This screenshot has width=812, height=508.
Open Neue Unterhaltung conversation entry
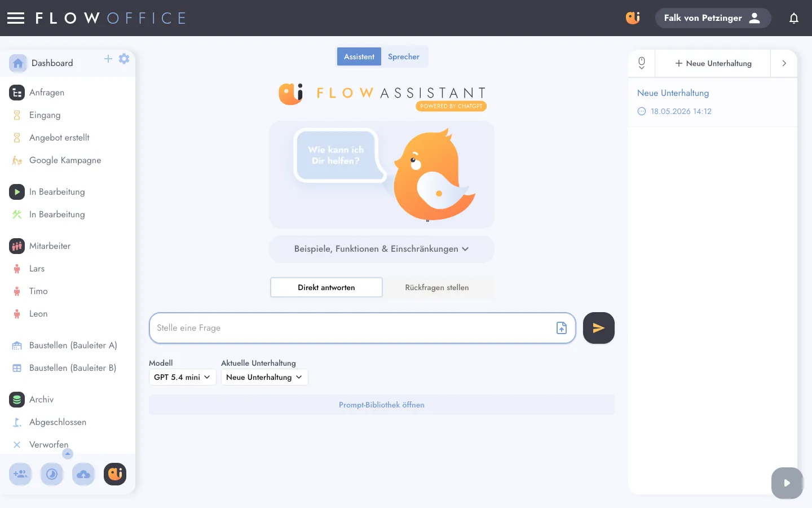(x=713, y=102)
